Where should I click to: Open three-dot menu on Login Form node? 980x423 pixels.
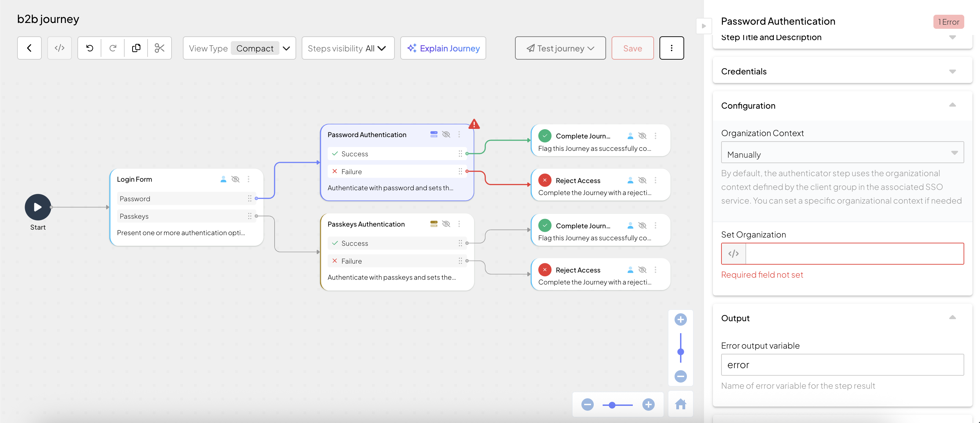click(248, 179)
